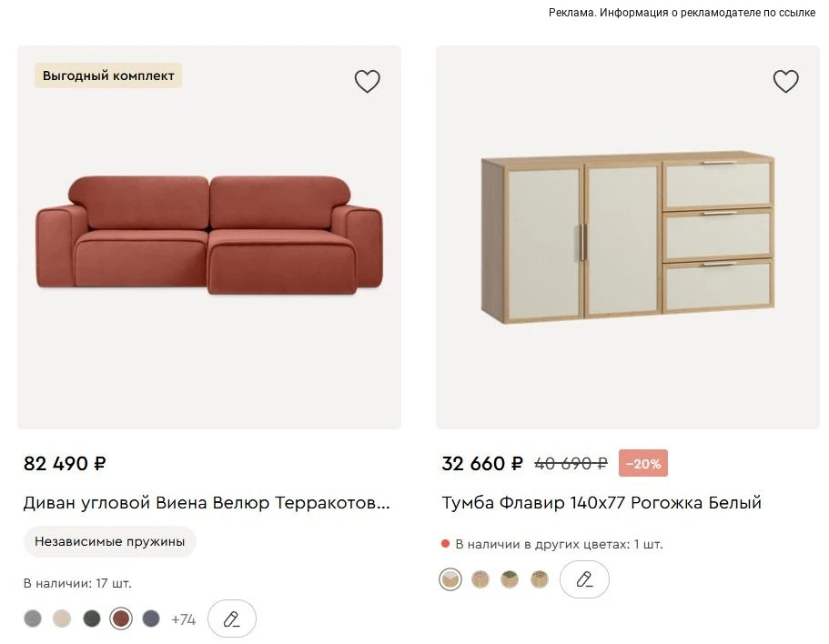Click the Выгодный комплект badge
The image size is (829, 644).
108,75
